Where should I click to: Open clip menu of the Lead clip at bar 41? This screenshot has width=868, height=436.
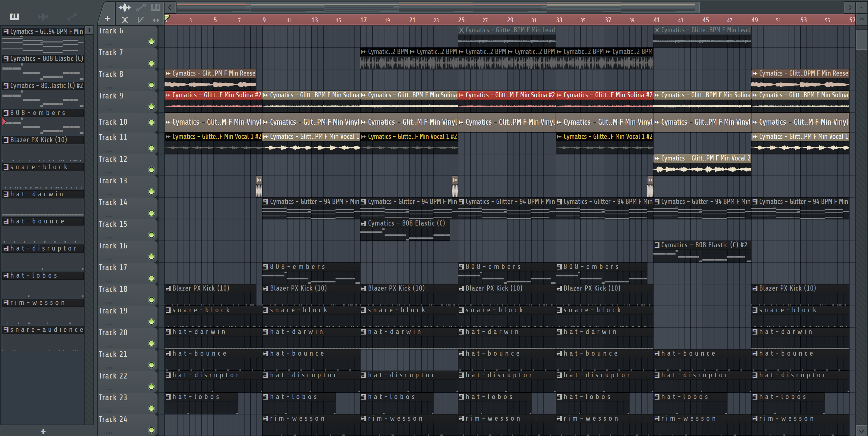pyautogui.click(x=657, y=30)
